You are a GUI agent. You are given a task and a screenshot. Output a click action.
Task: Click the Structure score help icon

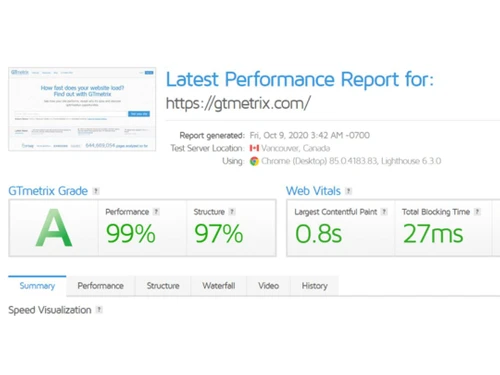(x=232, y=212)
